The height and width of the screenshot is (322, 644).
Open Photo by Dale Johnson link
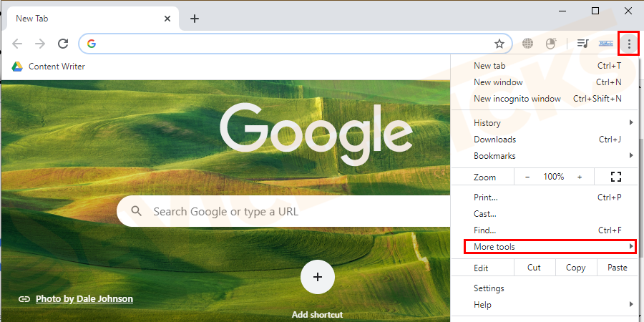(84, 298)
